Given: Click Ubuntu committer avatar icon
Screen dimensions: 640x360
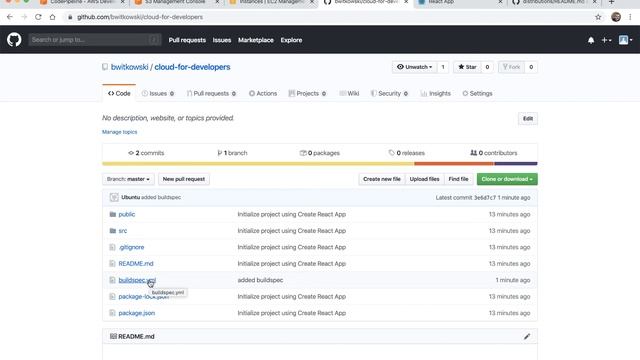Looking at the screenshot, I should [x=114, y=197].
